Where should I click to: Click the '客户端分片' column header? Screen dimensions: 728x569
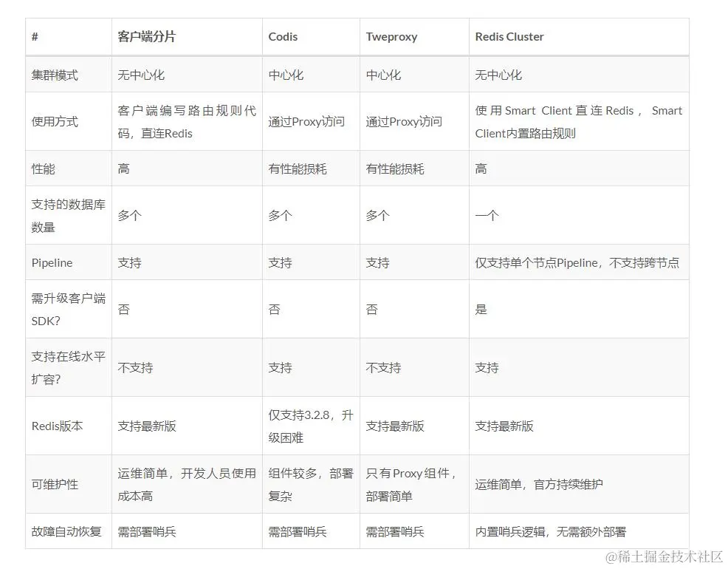pos(146,37)
